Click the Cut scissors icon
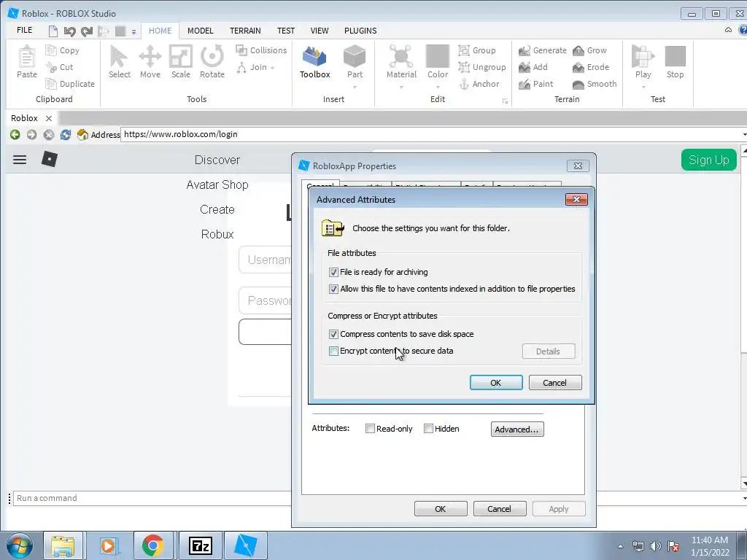Image resolution: width=747 pixels, height=560 pixels. 51,67
